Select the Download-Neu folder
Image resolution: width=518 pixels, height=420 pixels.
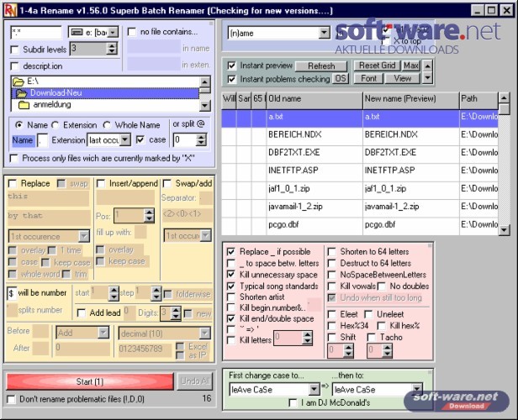(105, 93)
